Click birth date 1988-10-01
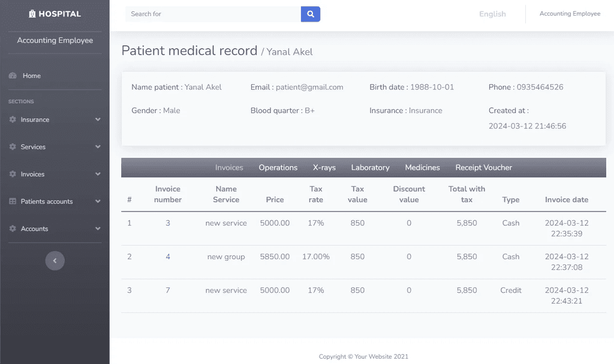This screenshot has width=614, height=364. click(x=432, y=87)
